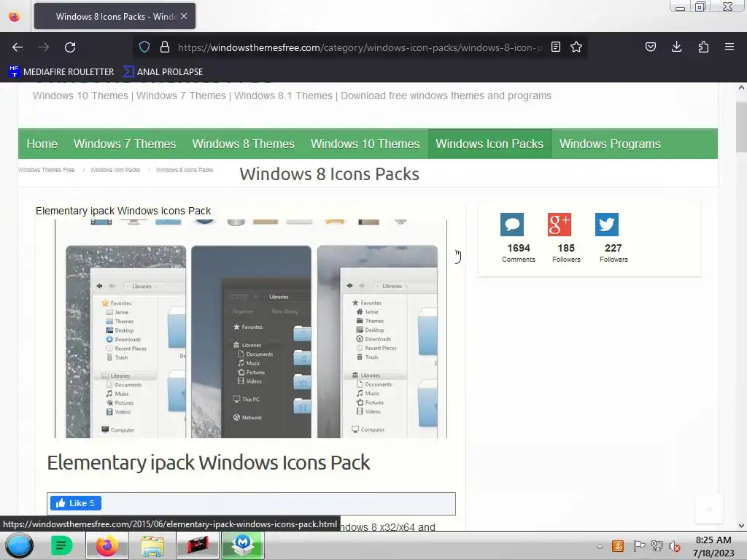Open the extensions puzzle icon

pyautogui.click(x=703, y=47)
